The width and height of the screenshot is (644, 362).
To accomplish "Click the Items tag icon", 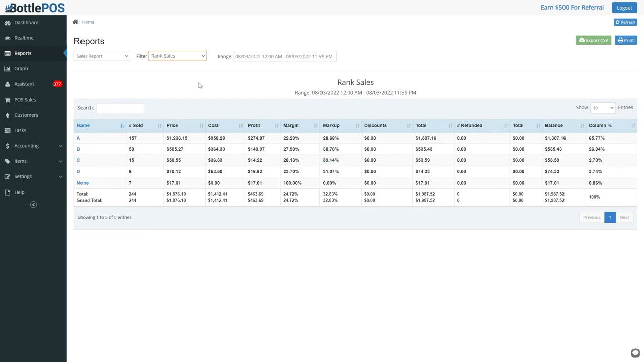I will pyautogui.click(x=7, y=161).
